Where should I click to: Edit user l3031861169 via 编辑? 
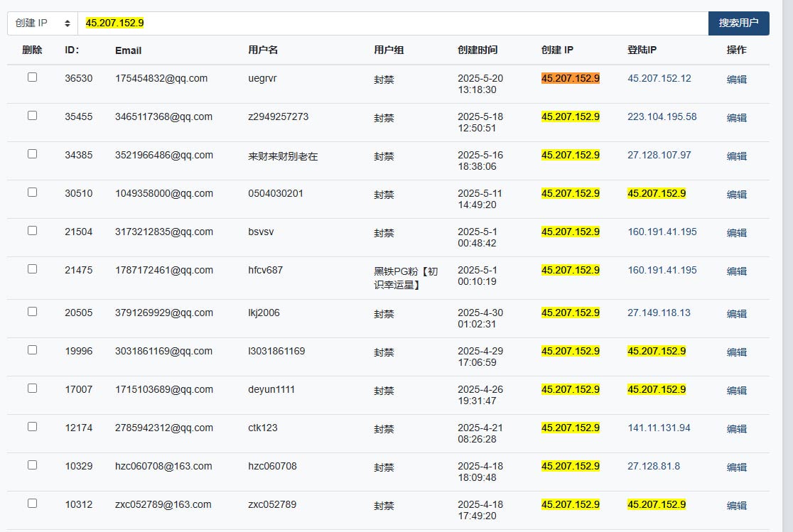pos(736,352)
